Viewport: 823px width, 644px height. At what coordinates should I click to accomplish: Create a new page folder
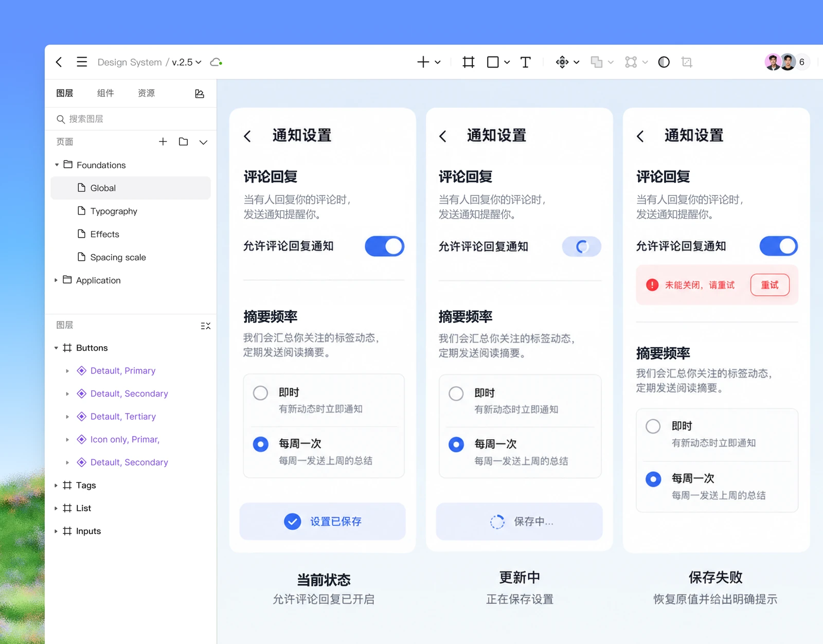(183, 141)
